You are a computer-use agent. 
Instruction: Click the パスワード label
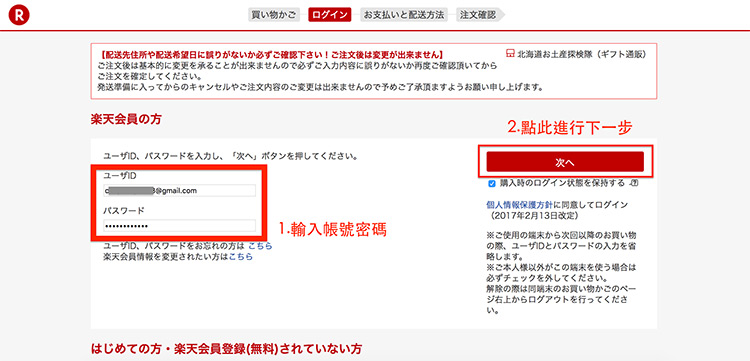coord(124,210)
